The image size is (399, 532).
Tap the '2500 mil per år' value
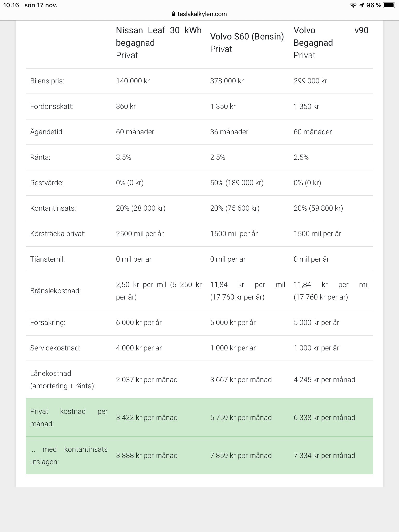(140, 234)
